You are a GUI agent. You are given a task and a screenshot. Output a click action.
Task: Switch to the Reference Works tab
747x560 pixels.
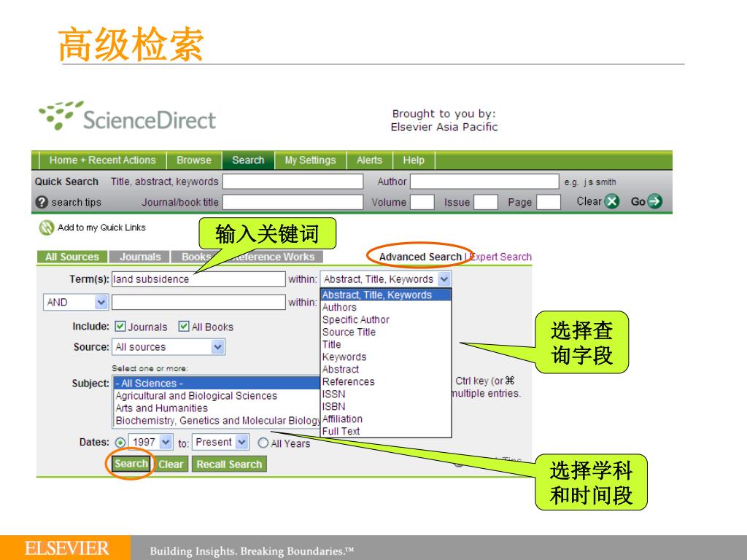click(x=274, y=257)
